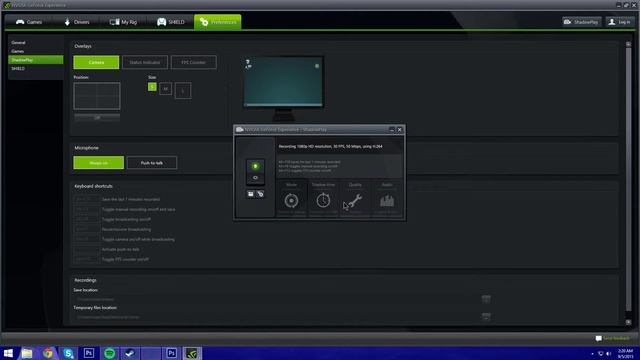Open Skype from the taskbar
This screenshot has height=360, width=640.
pyautogui.click(x=69, y=353)
